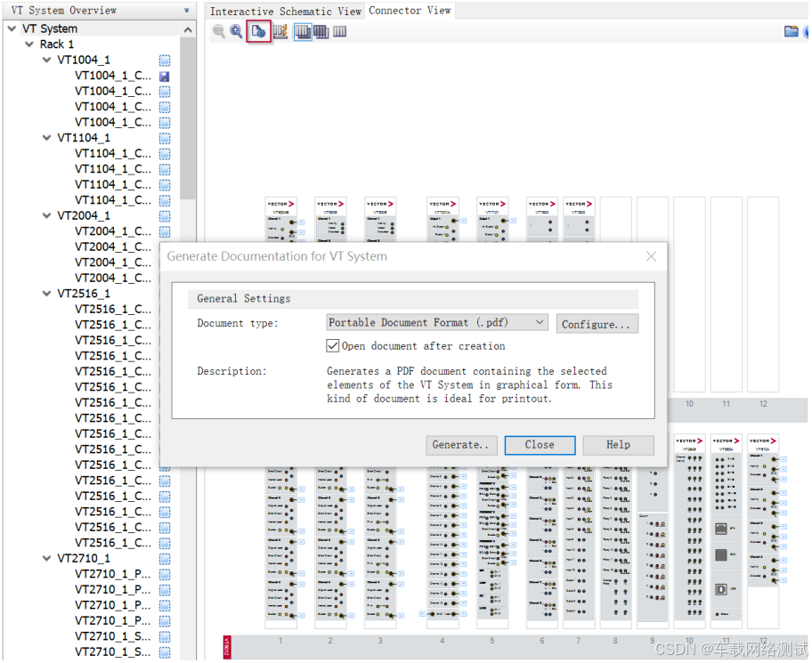Select the VT1104_1 module label
The image size is (812, 663).
click(x=84, y=137)
